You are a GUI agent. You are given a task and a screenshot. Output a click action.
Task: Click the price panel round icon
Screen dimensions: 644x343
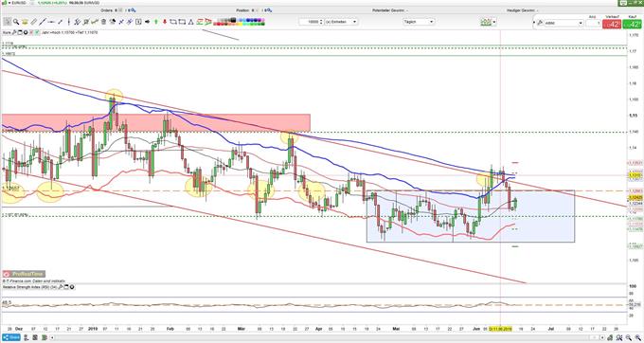[x=25, y=32]
